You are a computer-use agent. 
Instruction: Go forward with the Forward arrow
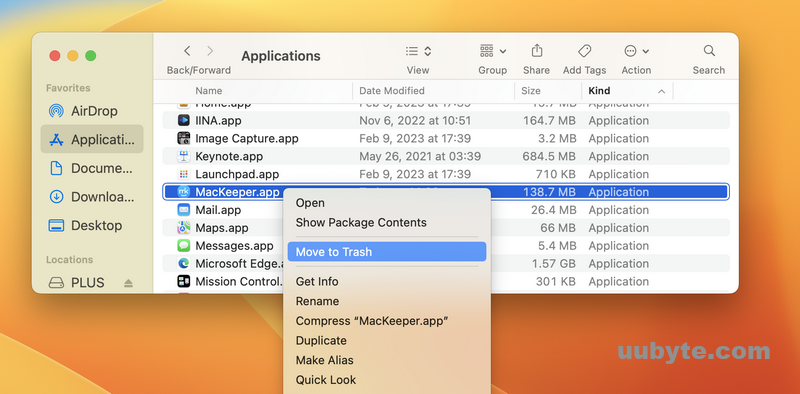[x=210, y=51]
